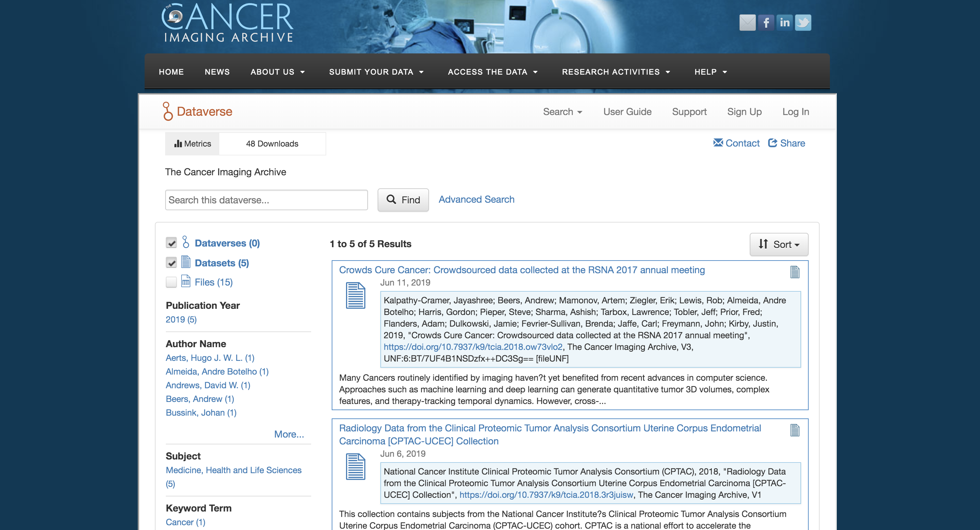This screenshot has height=530, width=980.
Task: Open the Twitter bird icon
Action: [x=803, y=23]
